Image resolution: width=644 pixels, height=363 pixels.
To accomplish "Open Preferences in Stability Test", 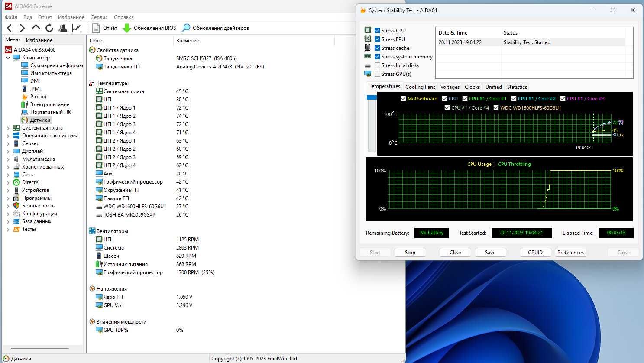I will 570,253.
